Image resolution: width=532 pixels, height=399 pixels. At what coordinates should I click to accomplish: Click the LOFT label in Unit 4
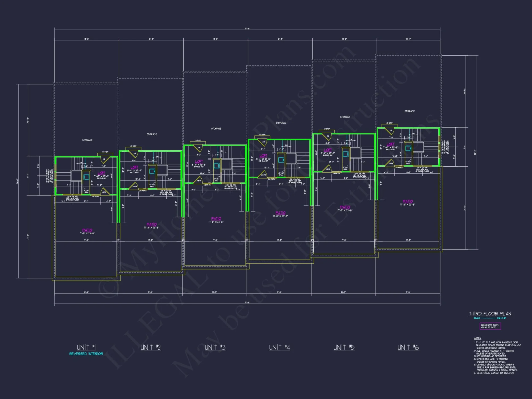[x=263, y=156]
